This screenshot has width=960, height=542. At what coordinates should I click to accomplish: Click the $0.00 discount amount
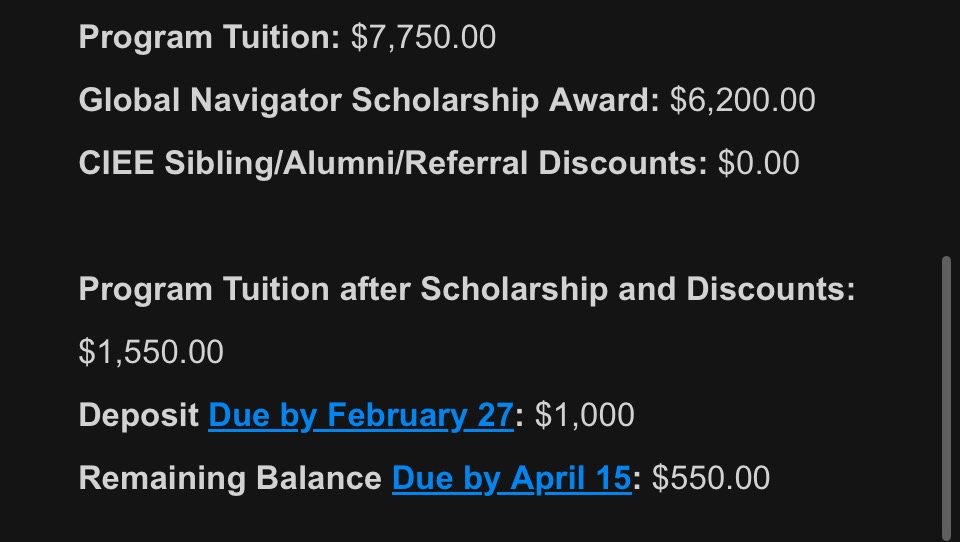pos(759,164)
